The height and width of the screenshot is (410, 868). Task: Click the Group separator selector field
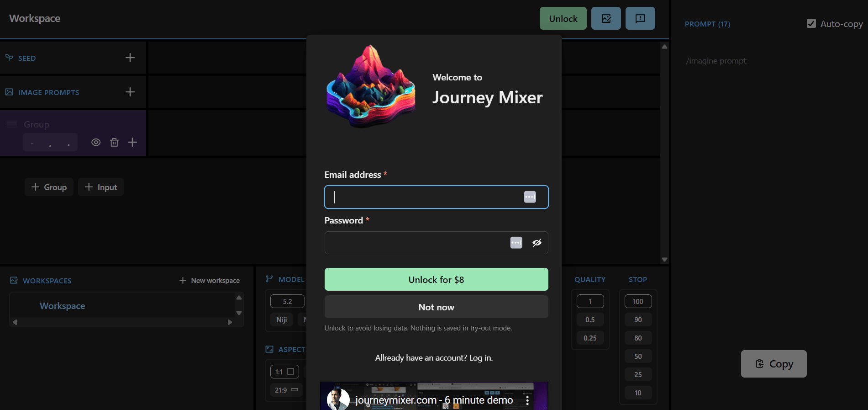50,142
